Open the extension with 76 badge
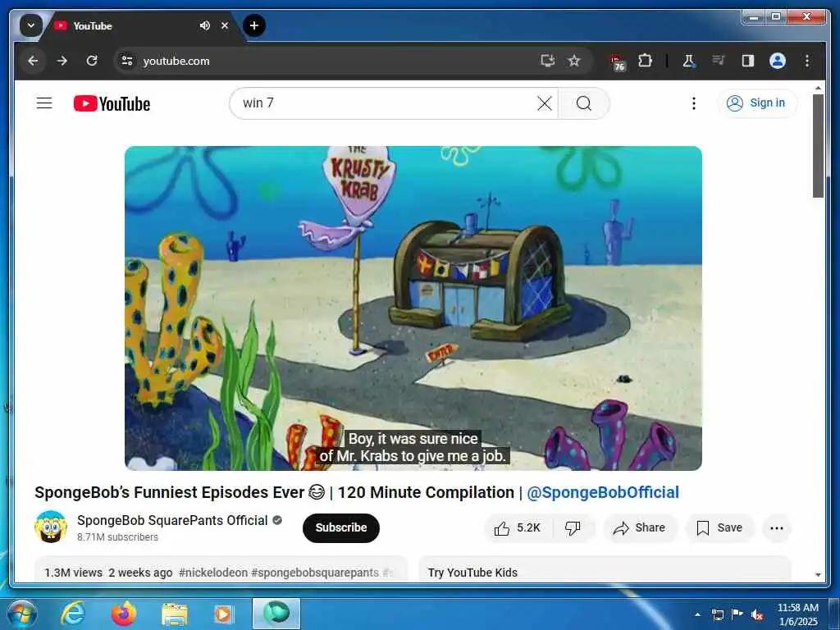The image size is (840, 630). coord(617,62)
